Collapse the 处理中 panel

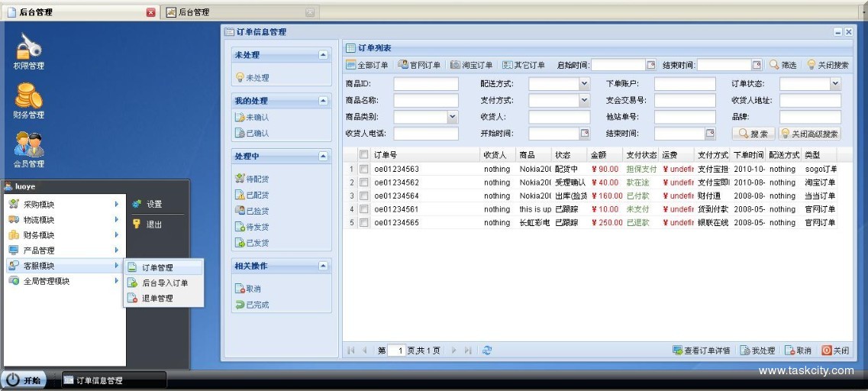pos(323,157)
